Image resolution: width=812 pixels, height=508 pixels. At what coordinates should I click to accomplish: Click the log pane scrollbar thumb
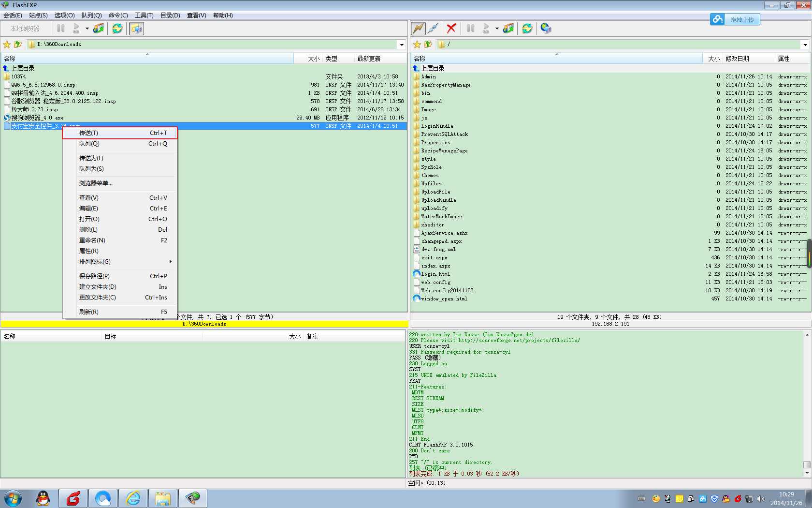807,464
